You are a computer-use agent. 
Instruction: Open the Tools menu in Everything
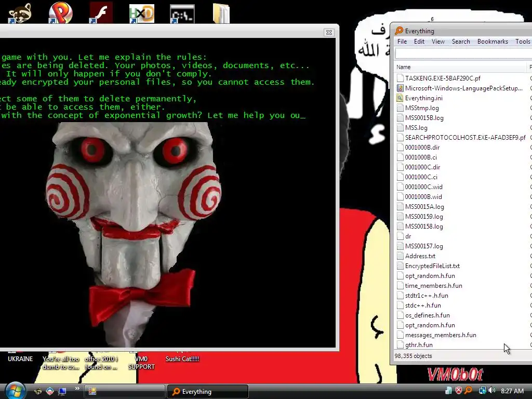coord(523,42)
